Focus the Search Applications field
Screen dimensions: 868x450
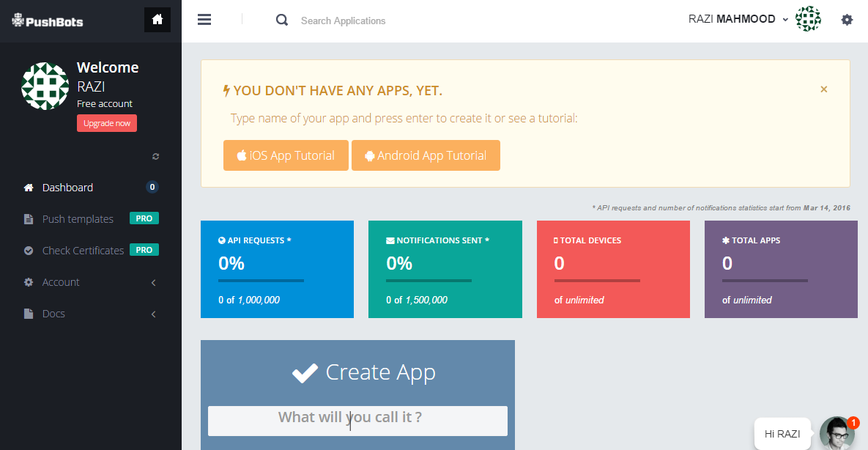pyautogui.click(x=343, y=21)
